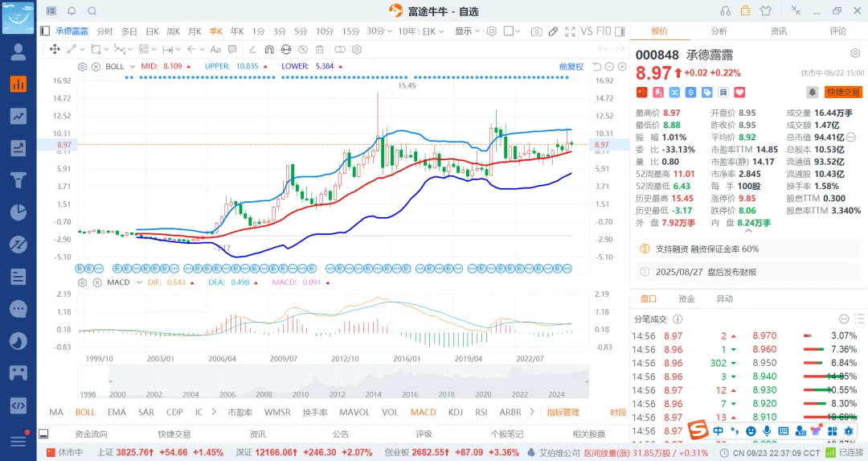
Task: Zoom in chart with plus circle
Action: 622,67
